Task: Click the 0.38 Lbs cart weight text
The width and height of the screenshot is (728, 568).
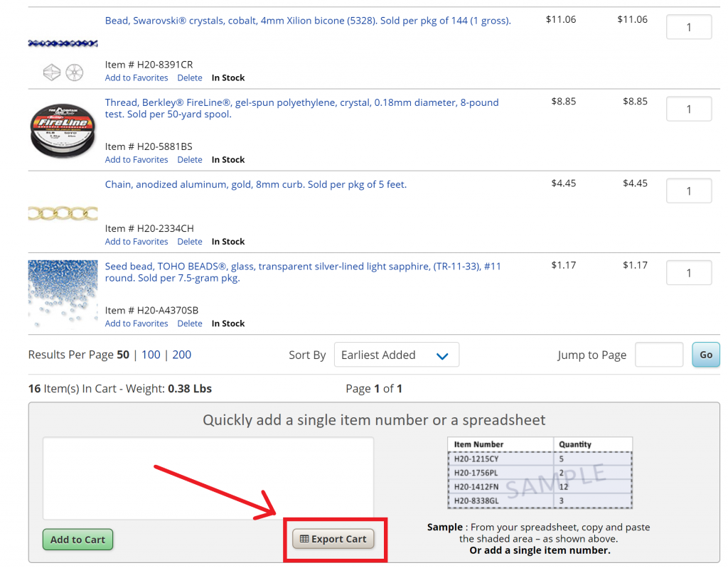Action: (189, 388)
